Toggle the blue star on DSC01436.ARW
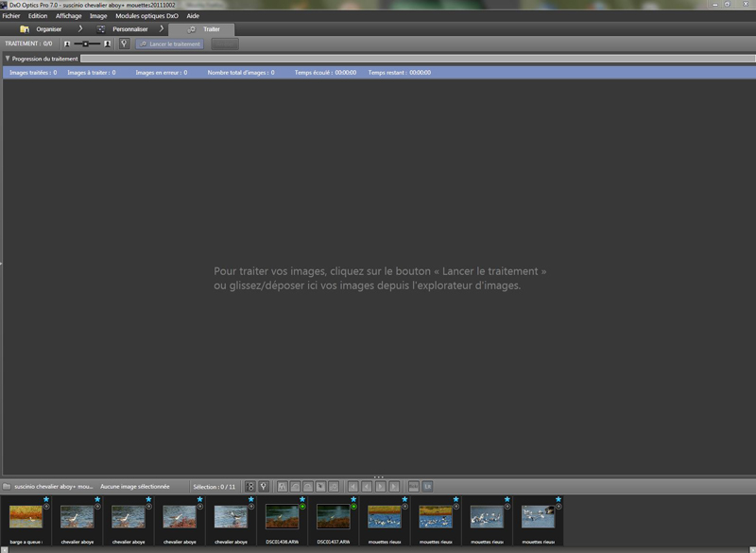 (302, 499)
